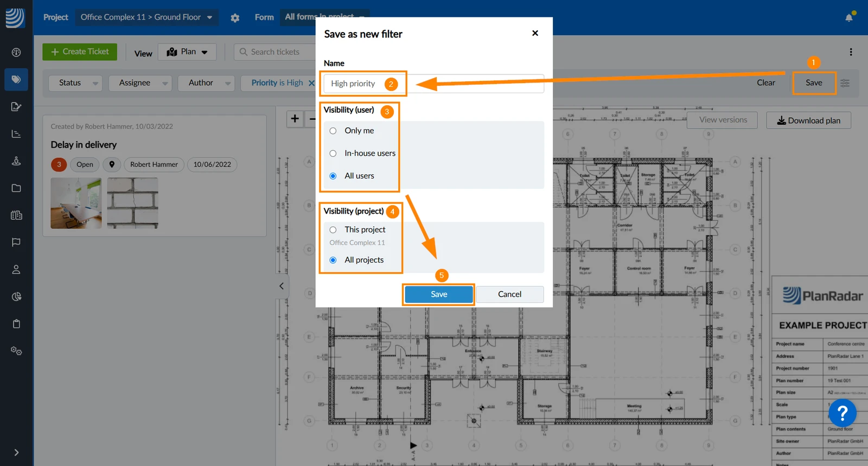Open the tickets tag icon in sidebar

pyautogui.click(x=16, y=79)
